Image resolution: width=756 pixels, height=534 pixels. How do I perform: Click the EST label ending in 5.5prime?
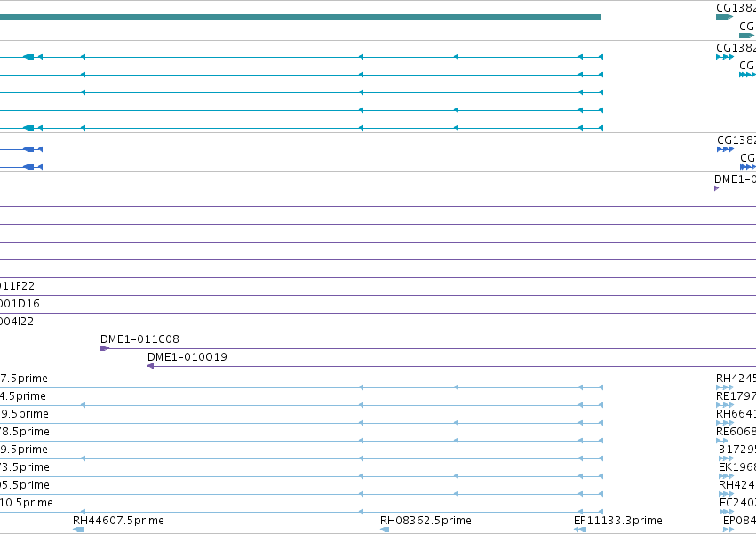pos(25,485)
